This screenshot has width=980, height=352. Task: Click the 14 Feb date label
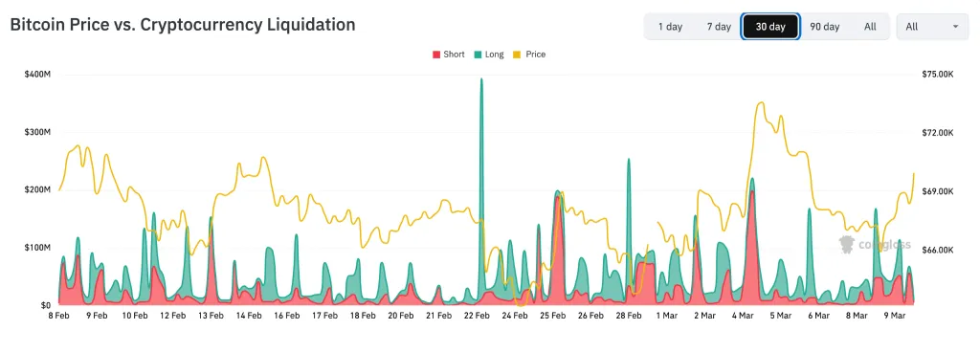point(249,316)
